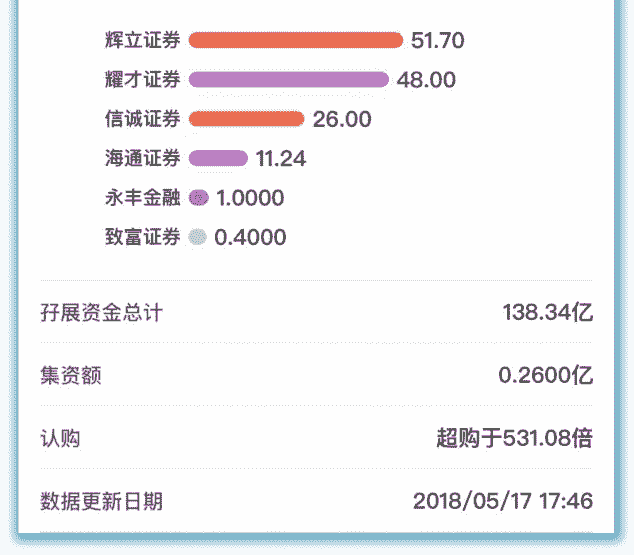The height and width of the screenshot is (555, 634).
Task: Click the 辉立证券 orange bar
Action: click(295, 41)
